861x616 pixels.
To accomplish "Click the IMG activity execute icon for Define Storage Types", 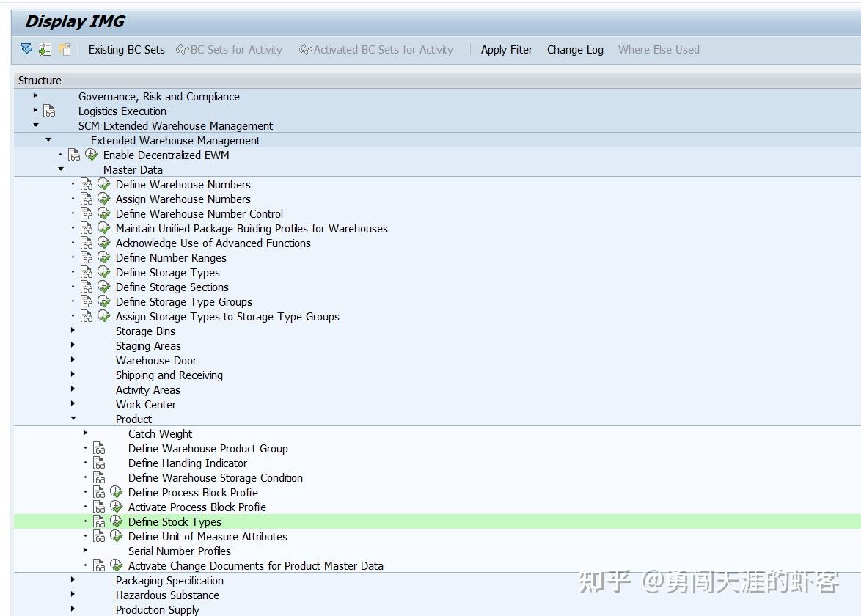I will 103,272.
